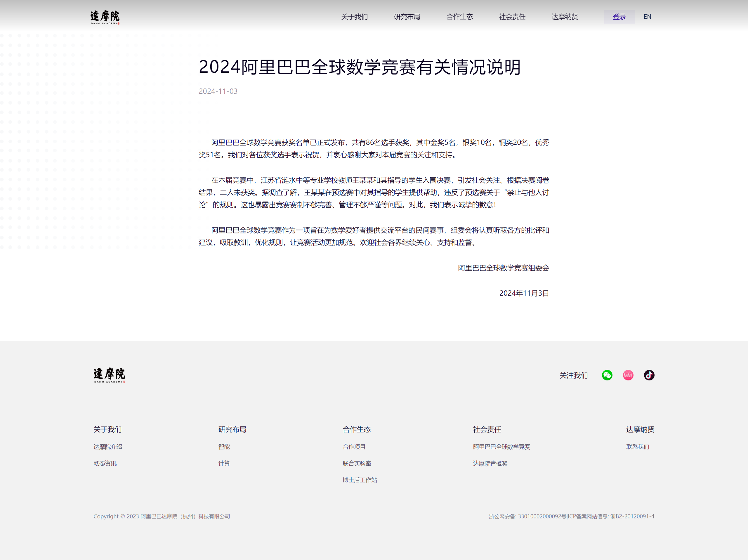Go to footer link 联合实验室
The width and height of the screenshot is (748, 560).
pos(357,463)
